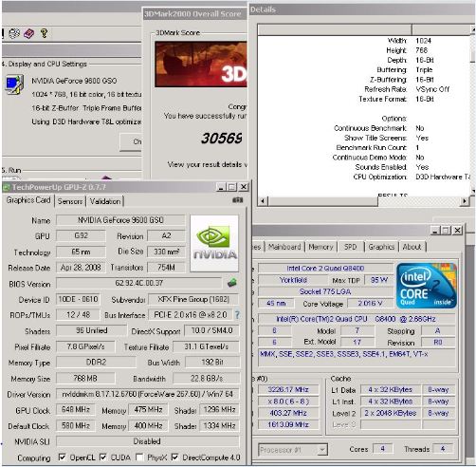Image resolution: width=476 pixels, height=467 pixels.
Task: Click the 3DMark pirate ship banner image
Action: (x=201, y=65)
